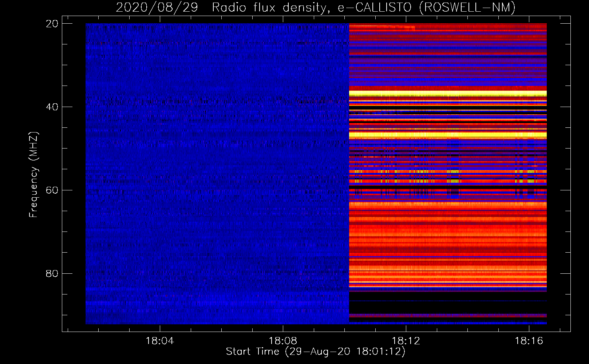Click the 18:04 time tick label

click(x=160, y=341)
